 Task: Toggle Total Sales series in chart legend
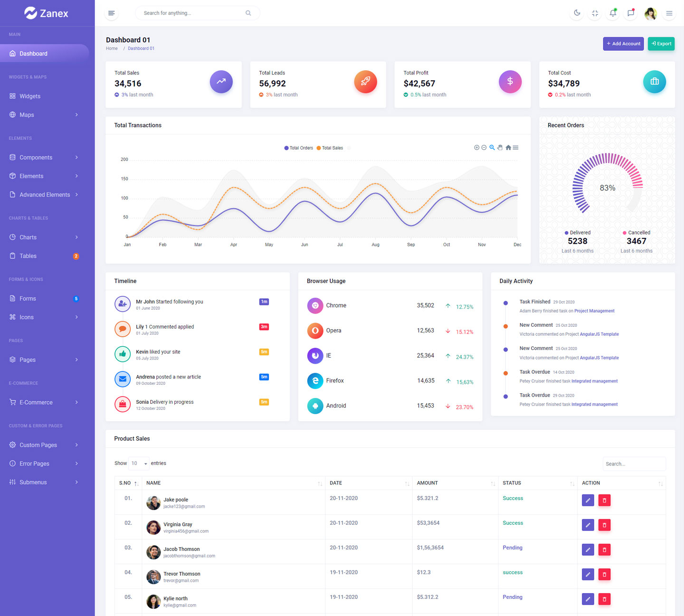coord(330,148)
